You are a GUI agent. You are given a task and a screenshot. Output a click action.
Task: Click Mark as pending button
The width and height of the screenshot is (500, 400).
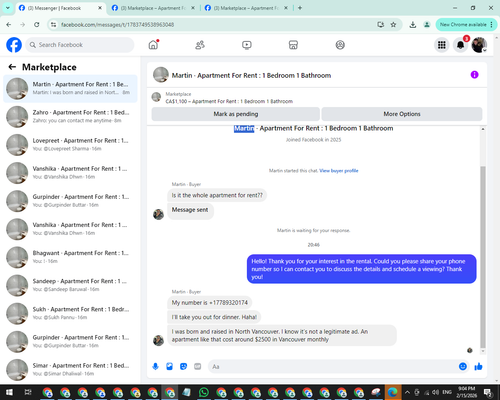point(236,114)
